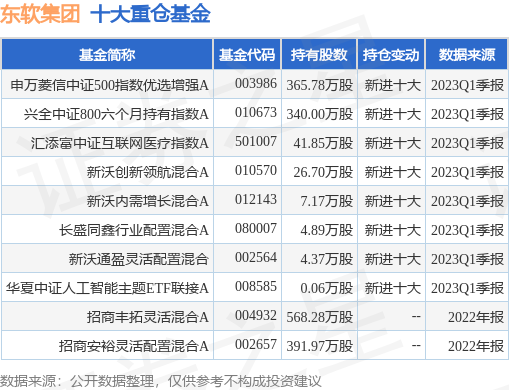Click holding value 365.78万股
The image size is (509, 390).
(x=320, y=85)
